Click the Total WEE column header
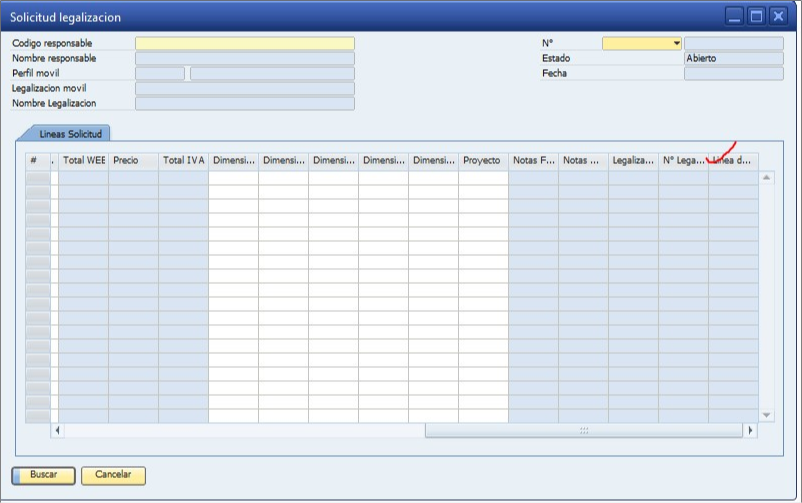The height and width of the screenshot is (503, 802). (x=84, y=160)
